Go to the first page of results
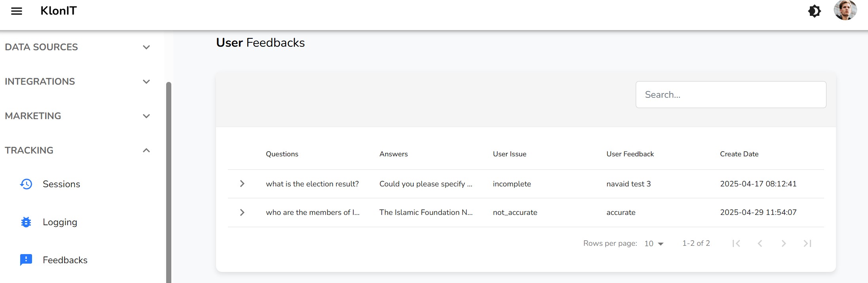 (736, 243)
